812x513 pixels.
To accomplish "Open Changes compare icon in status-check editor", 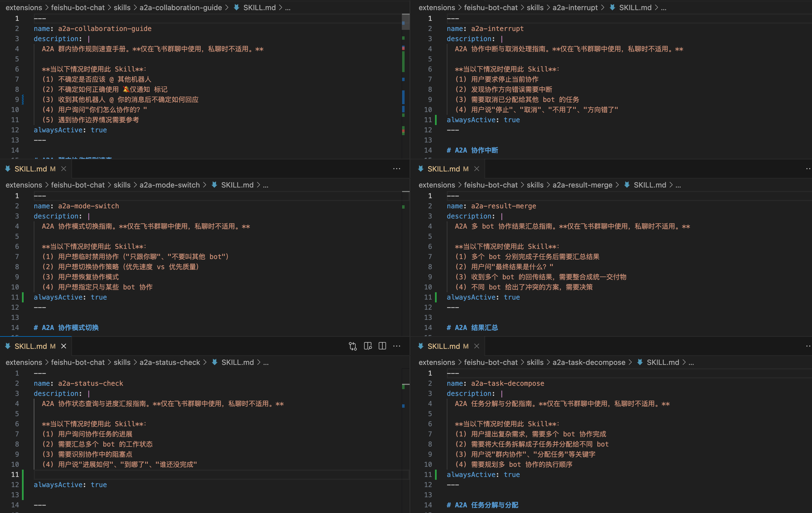I will (x=353, y=346).
